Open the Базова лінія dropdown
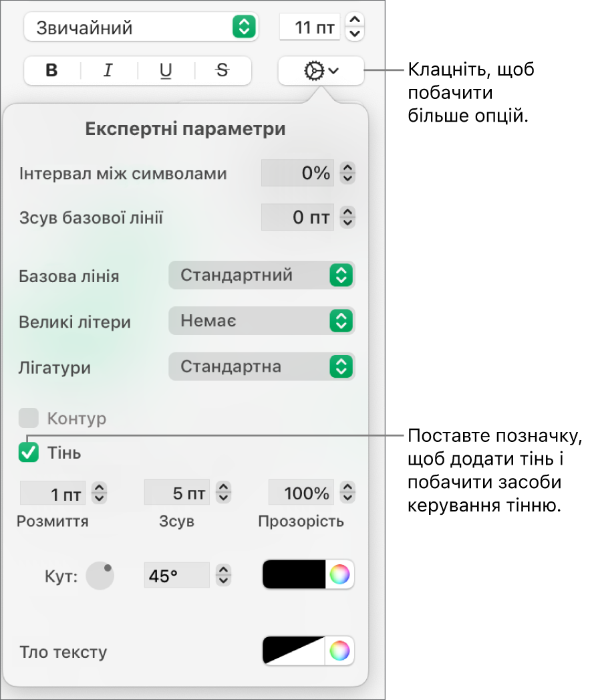The image size is (592, 700). click(x=261, y=275)
